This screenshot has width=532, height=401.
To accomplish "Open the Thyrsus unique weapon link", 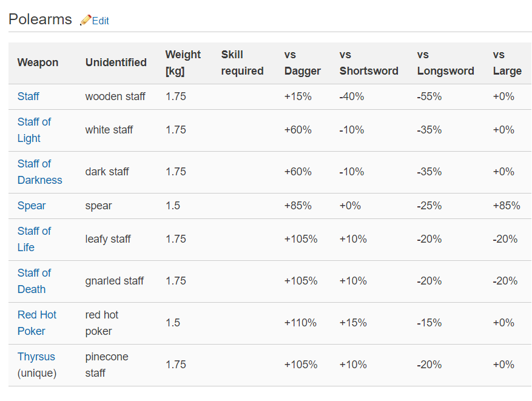I will tap(36, 357).
